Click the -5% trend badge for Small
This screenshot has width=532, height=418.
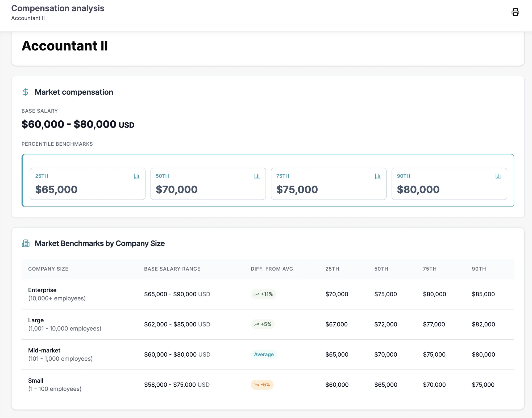tap(262, 385)
